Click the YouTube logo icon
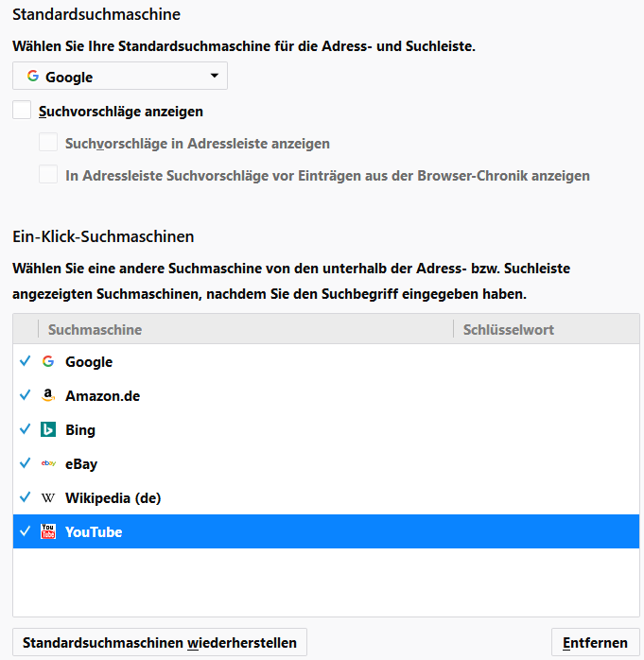Viewport: 644px width, 660px height. [48, 532]
